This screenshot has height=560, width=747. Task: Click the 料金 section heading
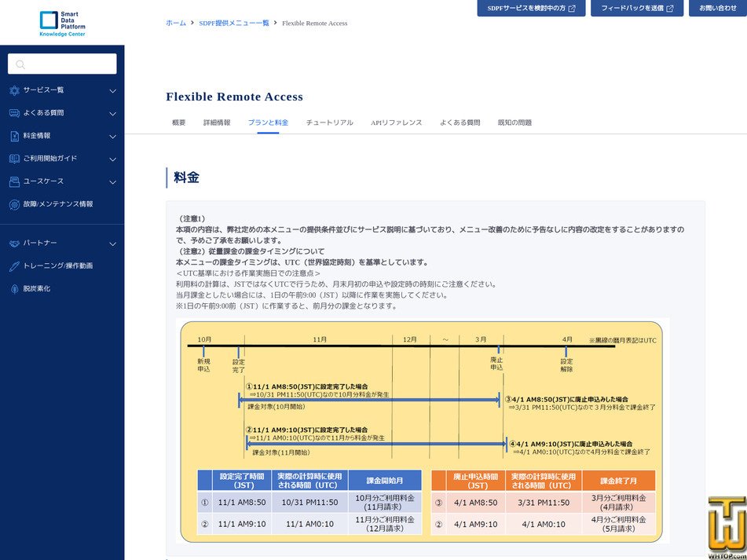186,178
